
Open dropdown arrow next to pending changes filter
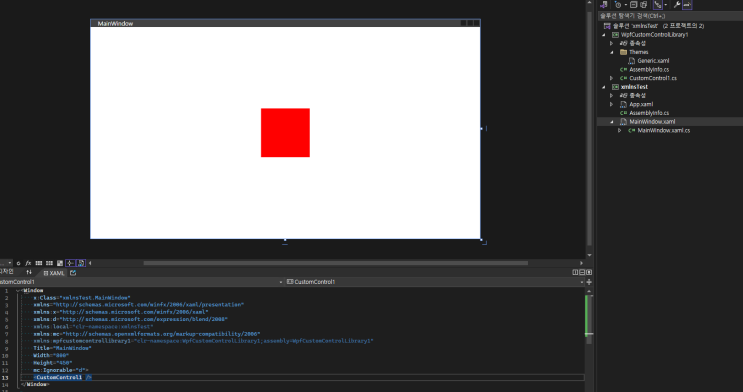pos(625,5)
